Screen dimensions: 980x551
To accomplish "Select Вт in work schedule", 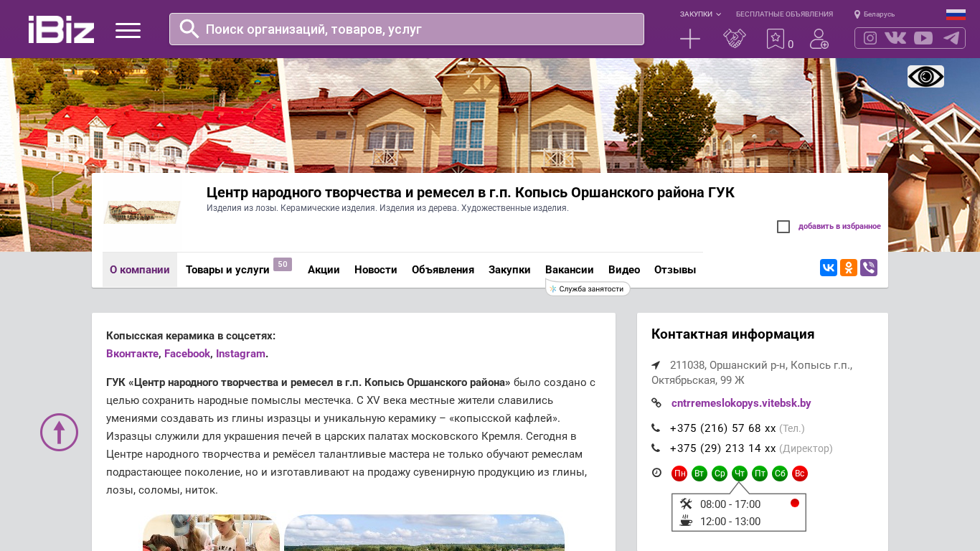I will click(x=699, y=474).
